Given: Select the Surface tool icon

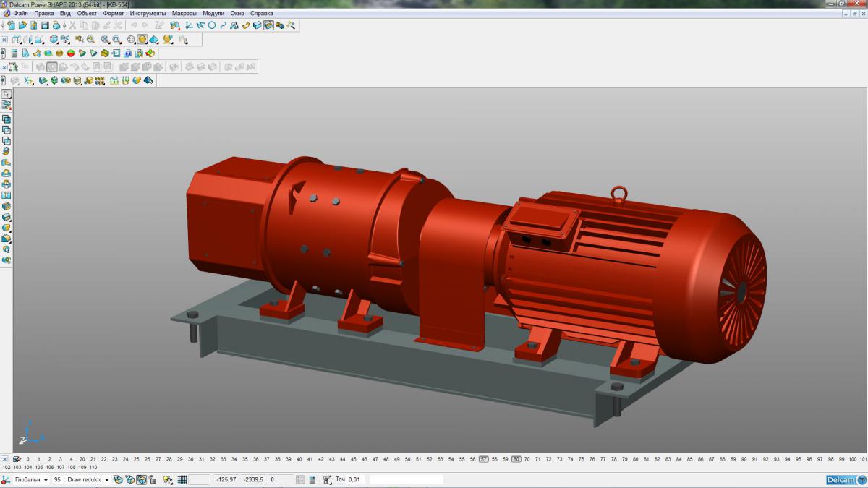Looking at the screenshot, I should click(x=245, y=25).
